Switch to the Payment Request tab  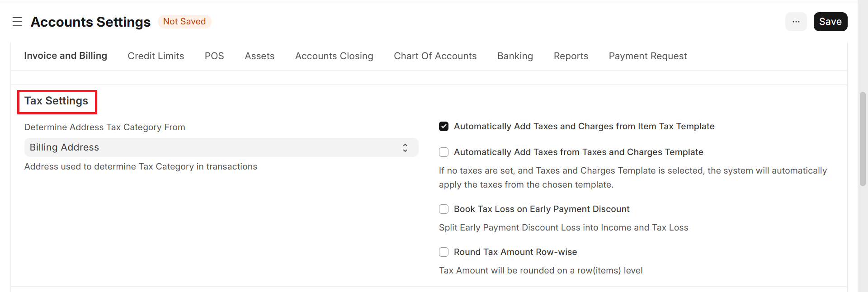click(x=647, y=56)
